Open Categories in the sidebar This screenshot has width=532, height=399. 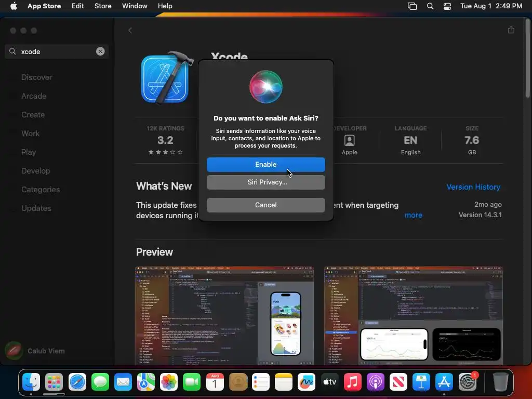click(41, 189)
